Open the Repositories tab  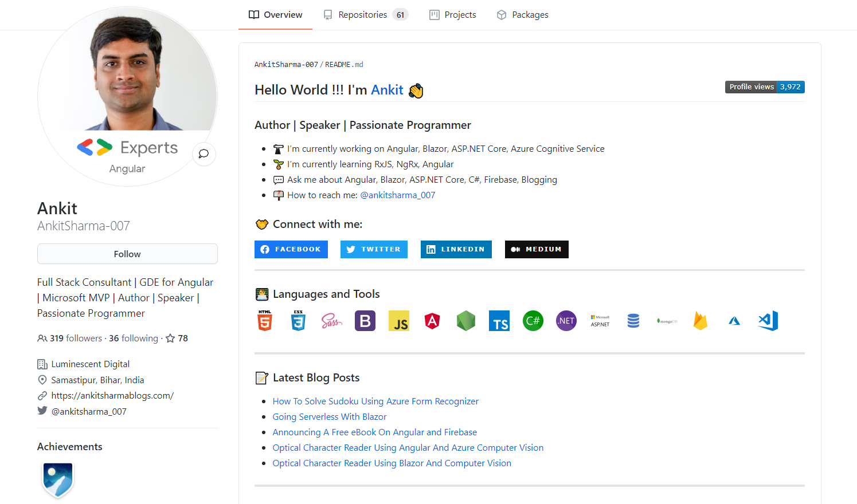pos(366,15)
